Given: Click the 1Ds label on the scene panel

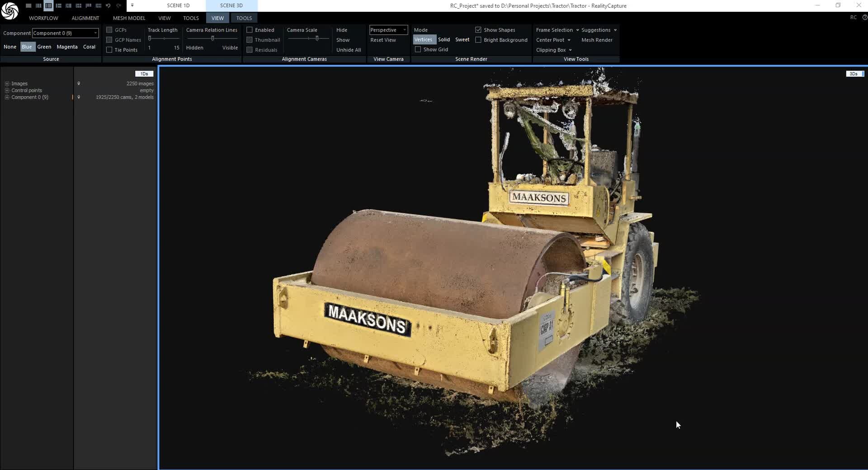Looking at the screenshot, I should coord(144,73).
